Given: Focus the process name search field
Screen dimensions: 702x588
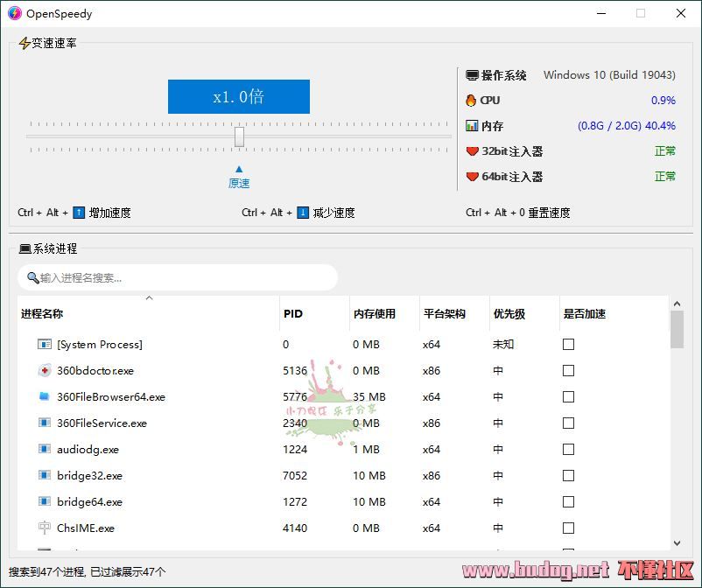Looking at the screenshot, I should click(x=184, y=278).
